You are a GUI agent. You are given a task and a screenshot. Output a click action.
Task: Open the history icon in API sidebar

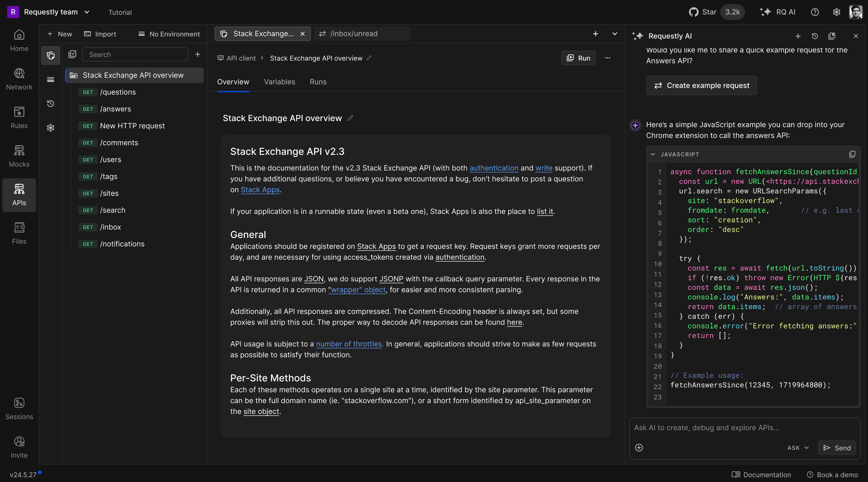[x=51, y=104]
